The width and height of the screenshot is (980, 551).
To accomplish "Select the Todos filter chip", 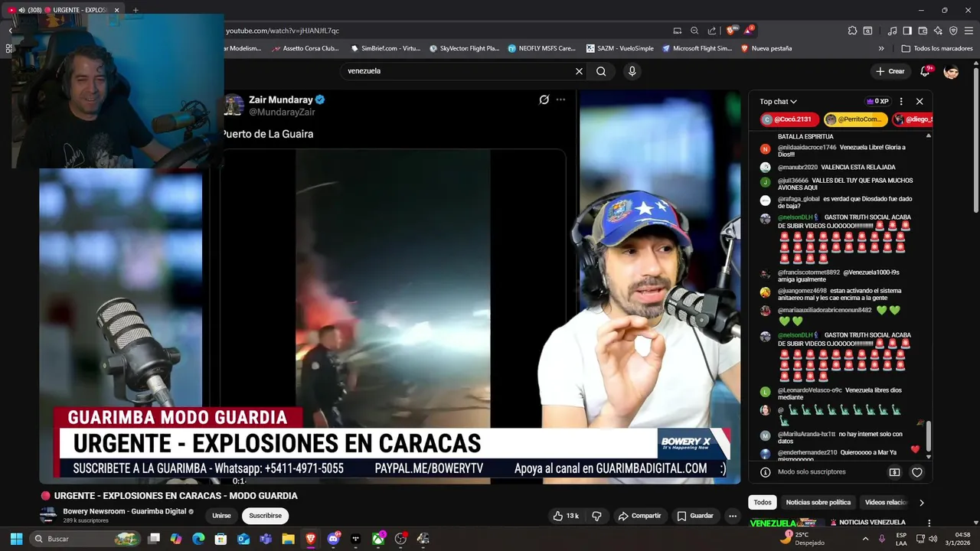I will click(x=763, y=503).
